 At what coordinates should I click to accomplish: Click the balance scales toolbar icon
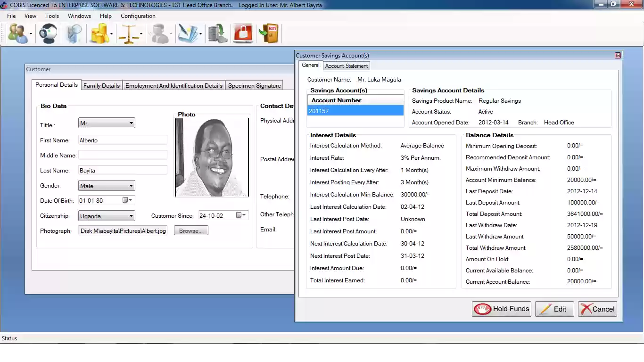coord(129,33)
